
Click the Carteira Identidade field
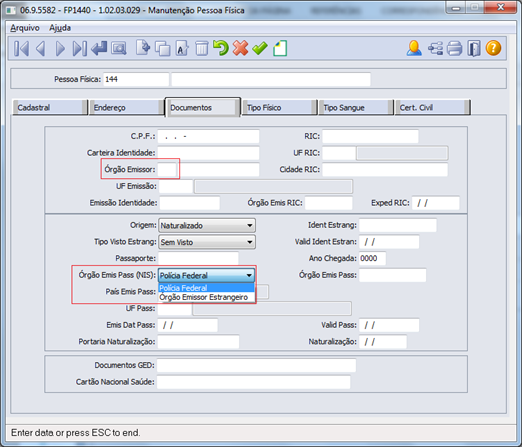coord(208,153)
